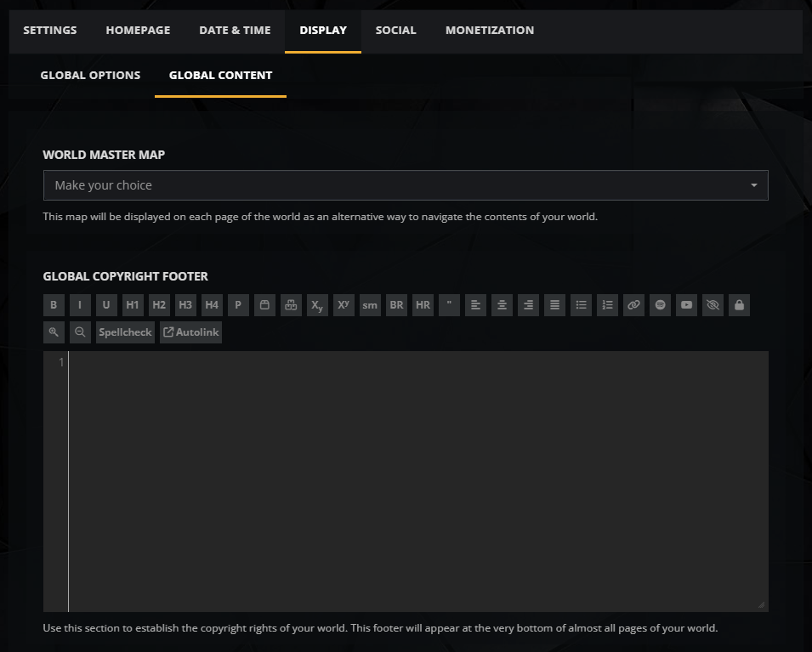Screen dimensions: 812x652
Task: Insert an H3 heading tag
Action: click(185, 305)
